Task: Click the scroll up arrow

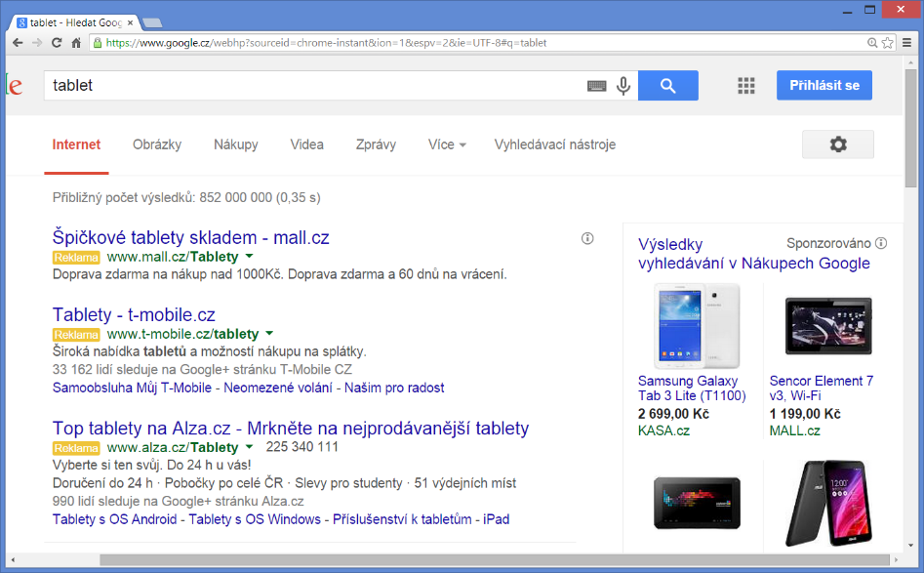Action: [x=911, y=61]
